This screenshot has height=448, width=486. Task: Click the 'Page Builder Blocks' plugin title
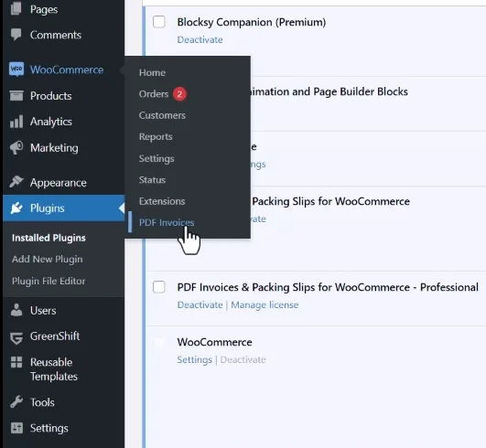(329, 91)
